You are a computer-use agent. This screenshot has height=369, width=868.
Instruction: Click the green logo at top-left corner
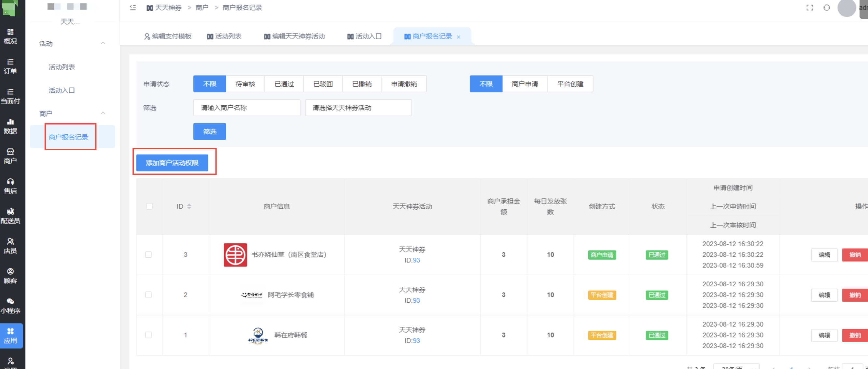[10, 7]
